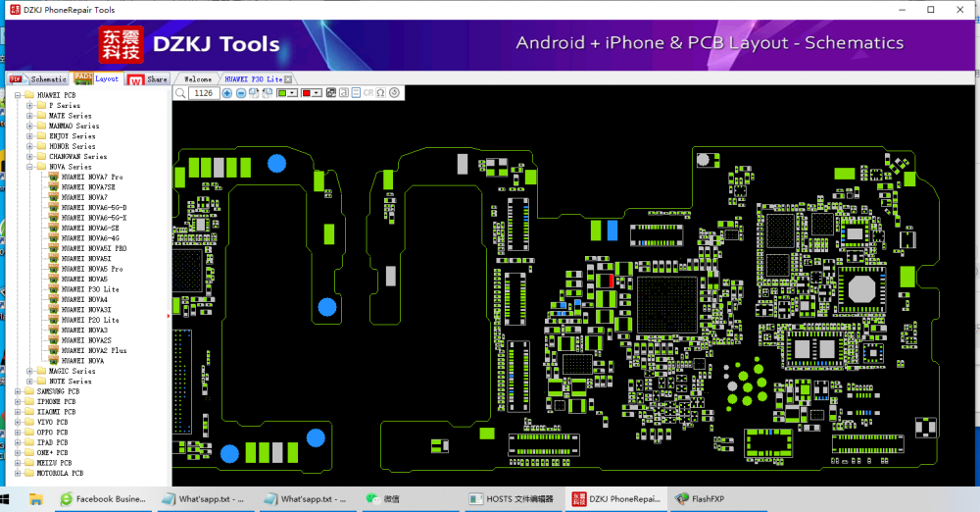This screenshot has width=980, height=512.
Task: Click the CHANGWAN Series folder
Action: tap(77, 157)
